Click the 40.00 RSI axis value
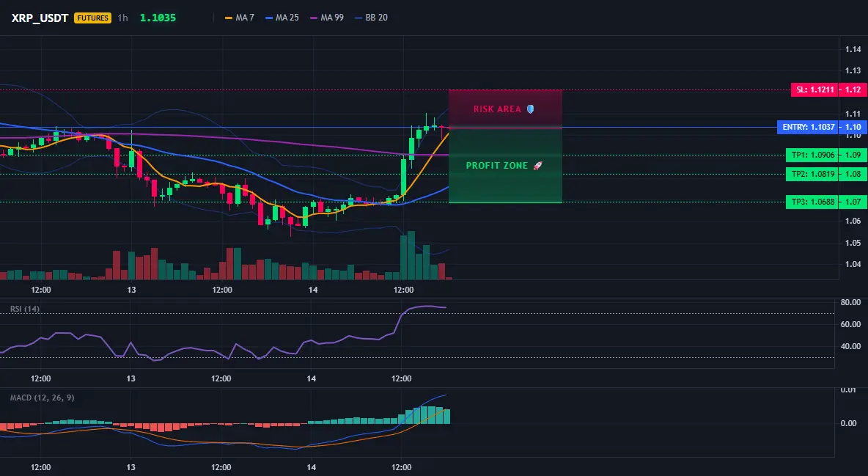 point(851,346)
